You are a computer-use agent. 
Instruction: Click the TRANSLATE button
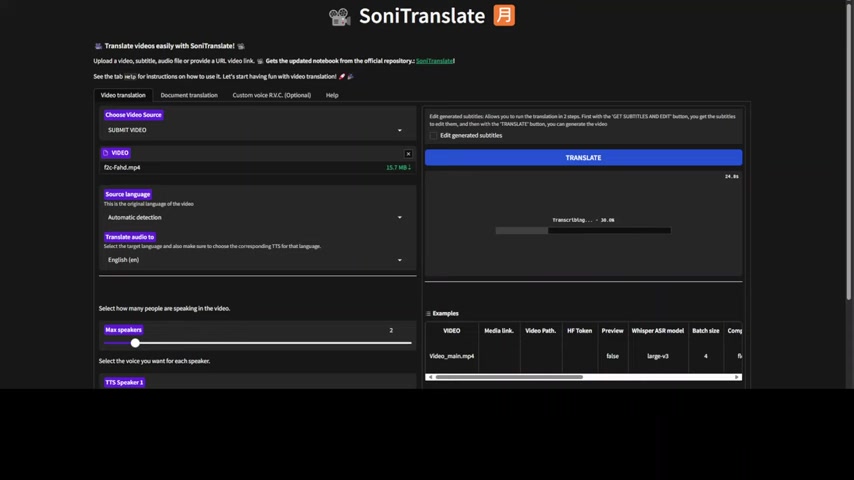583,157
